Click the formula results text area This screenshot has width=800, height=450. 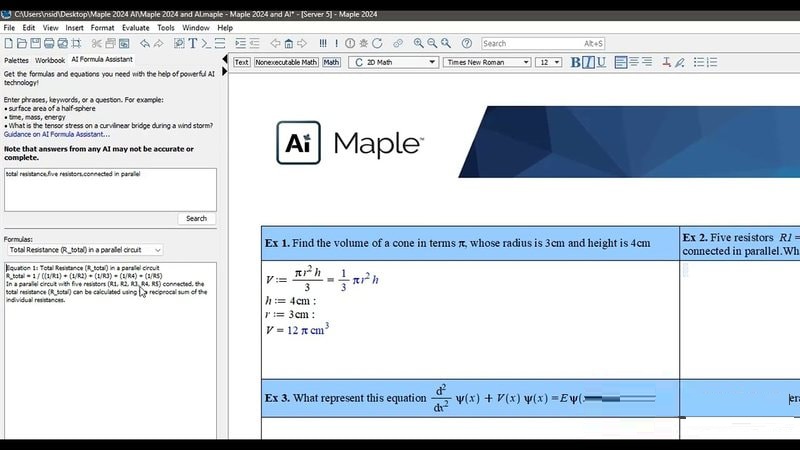coord(110,351)
